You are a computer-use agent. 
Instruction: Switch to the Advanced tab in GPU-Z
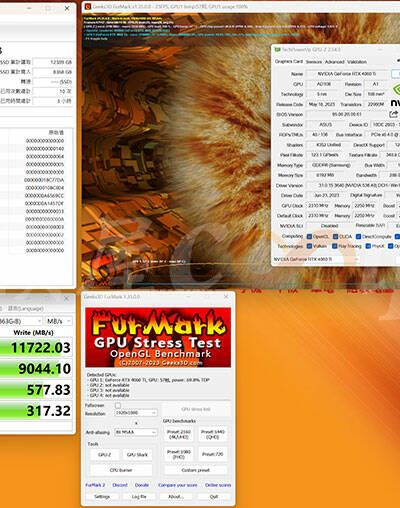334,62
